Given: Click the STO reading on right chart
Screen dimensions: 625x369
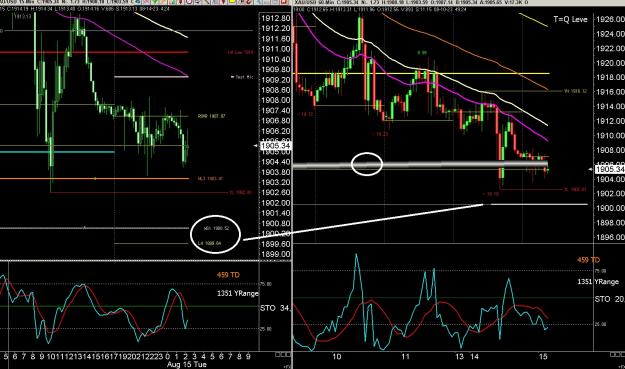Looking at the screenshot, I should click(x=609, y=299).
